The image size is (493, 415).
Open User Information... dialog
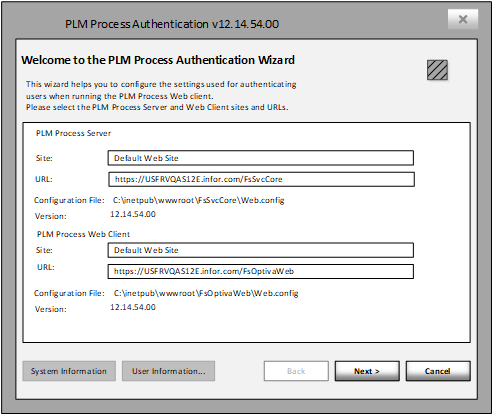pos(168,371)
